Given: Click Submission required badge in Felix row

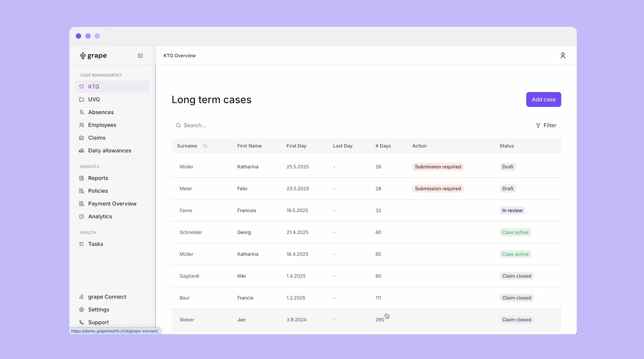Looking at the screenshot, I should [438, 189].
